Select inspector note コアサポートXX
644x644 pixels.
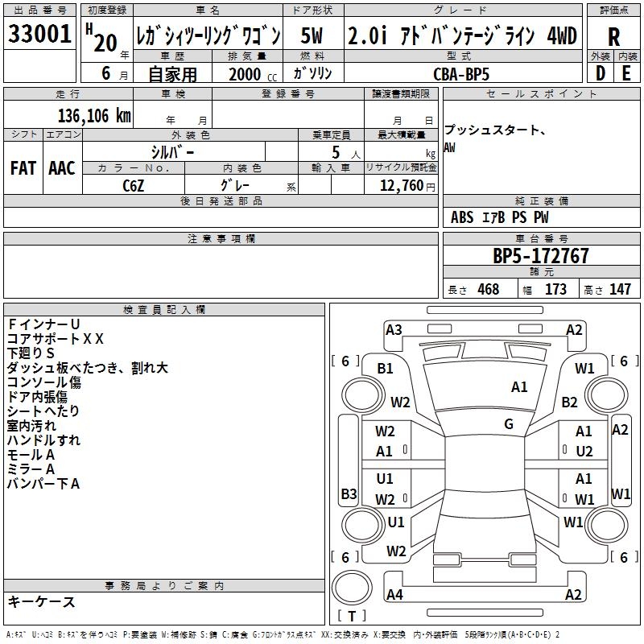(x=56, y=339)
